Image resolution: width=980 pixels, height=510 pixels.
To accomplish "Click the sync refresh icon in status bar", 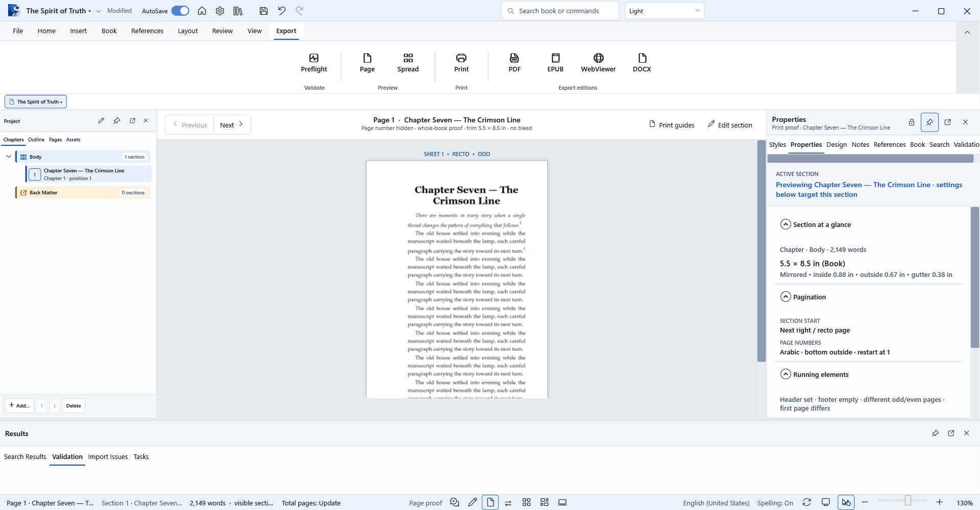I will pyautogui.click(x=806, y=502).
